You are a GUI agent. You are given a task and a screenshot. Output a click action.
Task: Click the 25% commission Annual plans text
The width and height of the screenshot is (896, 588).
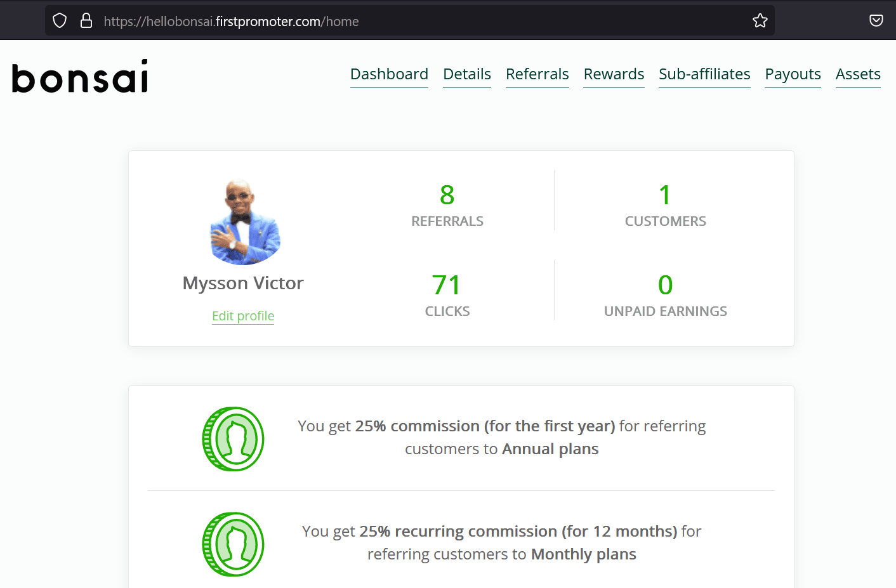pyautogui.click(x=501, y=438)
